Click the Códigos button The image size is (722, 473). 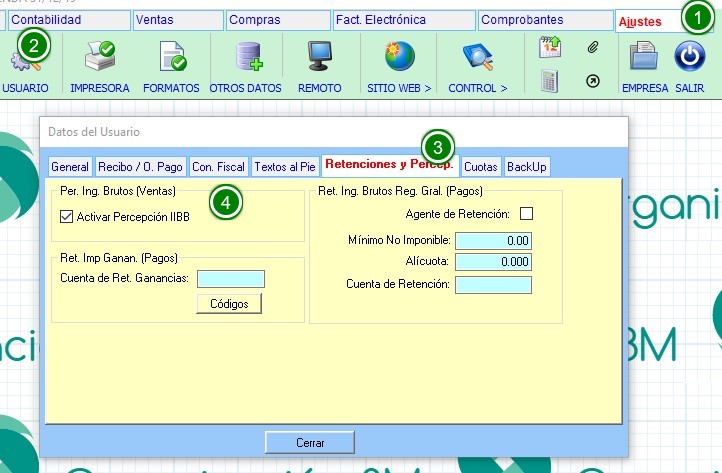tap(229, 304)
